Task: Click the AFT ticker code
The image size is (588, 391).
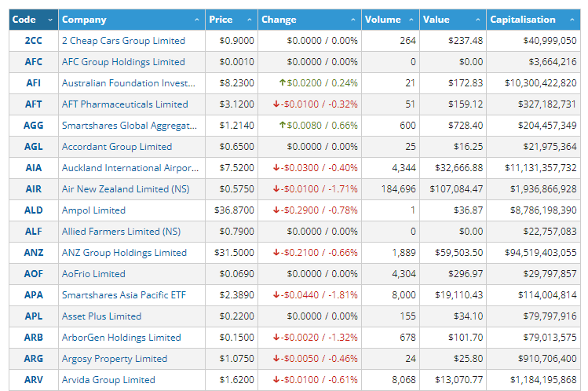Action: coord(34,104)
